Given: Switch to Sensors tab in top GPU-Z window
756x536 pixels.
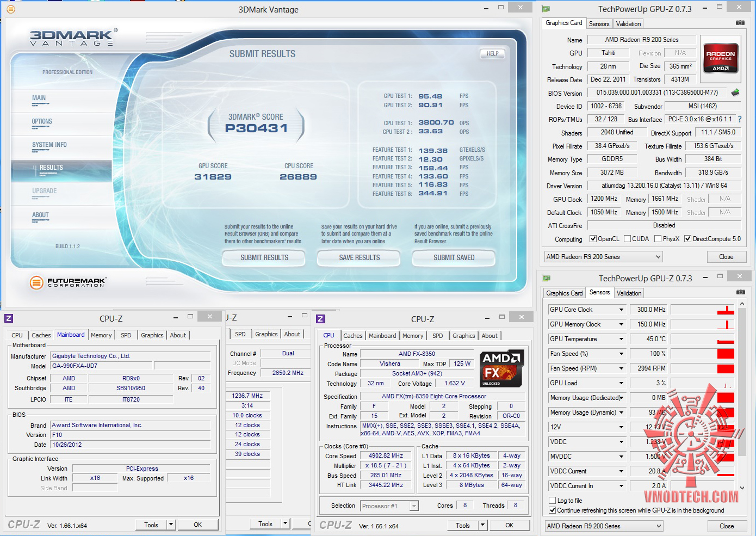Looking at the screenshot, I should tap(599, 24).
